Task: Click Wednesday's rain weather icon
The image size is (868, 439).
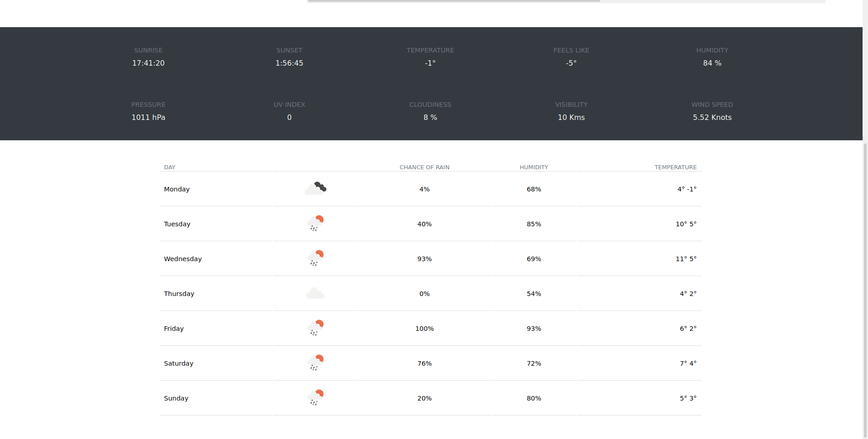Action: point(316,258)
